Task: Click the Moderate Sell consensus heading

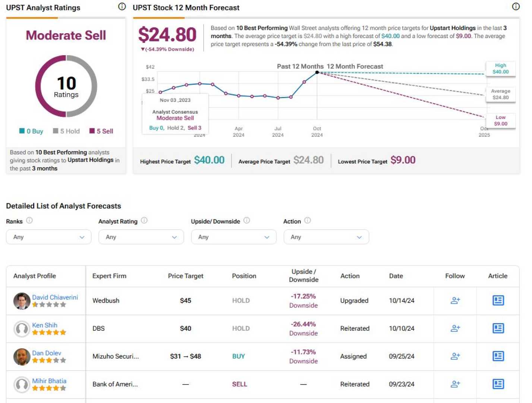Action: coord(66,35)
